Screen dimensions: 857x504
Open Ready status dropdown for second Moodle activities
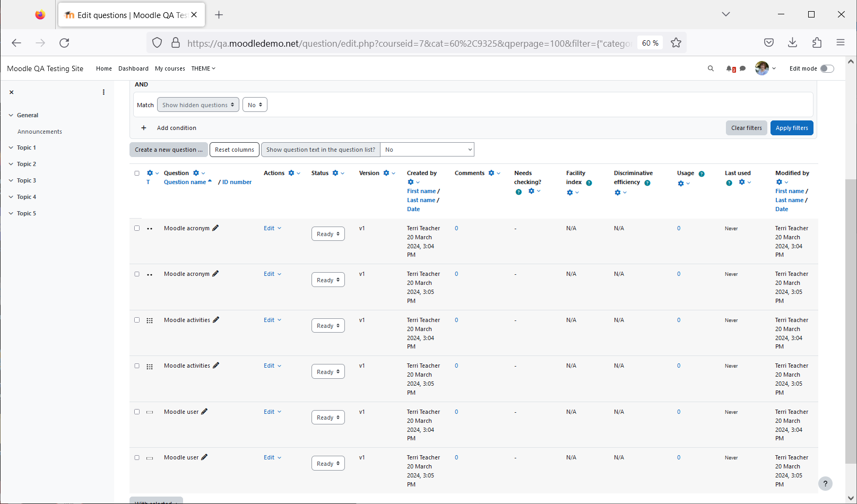click(x=328, y=372)
